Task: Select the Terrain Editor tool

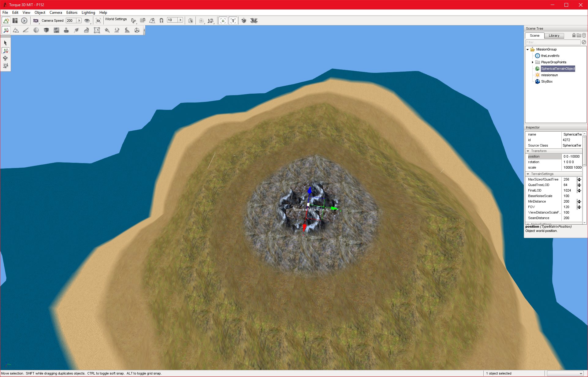Action: point(16,30)
